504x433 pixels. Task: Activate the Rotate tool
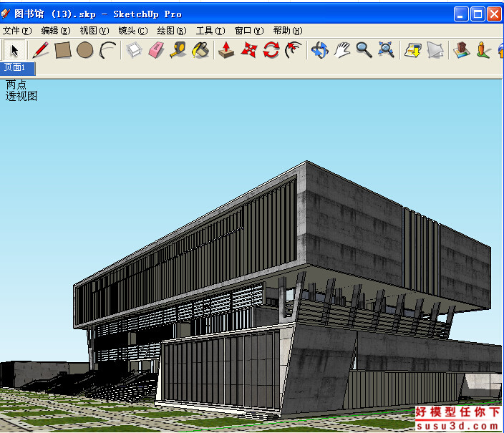click(271, 50)
